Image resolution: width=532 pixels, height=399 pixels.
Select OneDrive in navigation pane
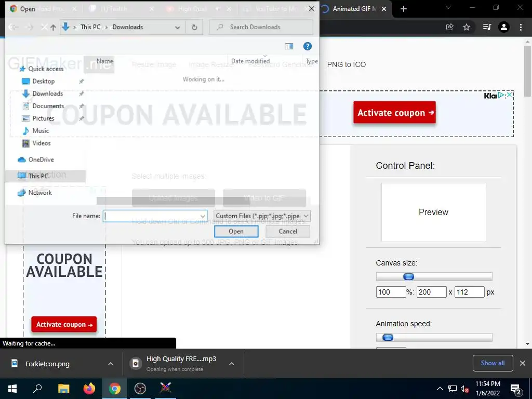click(x=41, y=159)
